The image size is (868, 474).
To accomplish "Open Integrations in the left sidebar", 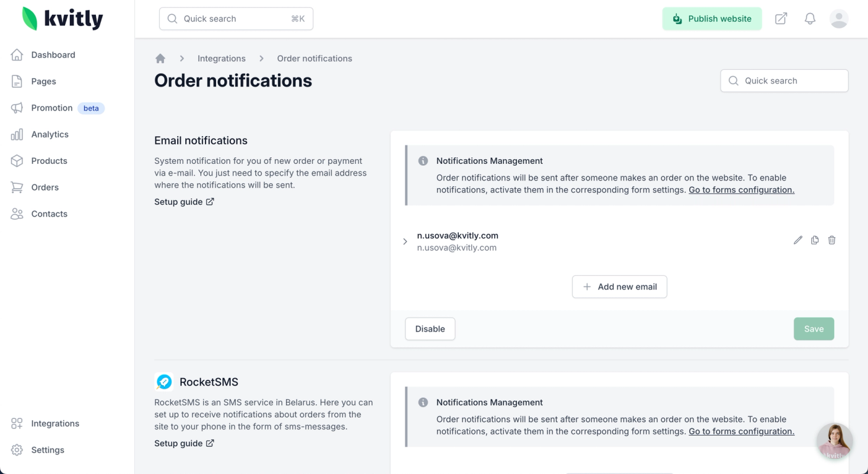I will (x=54, y=424).
